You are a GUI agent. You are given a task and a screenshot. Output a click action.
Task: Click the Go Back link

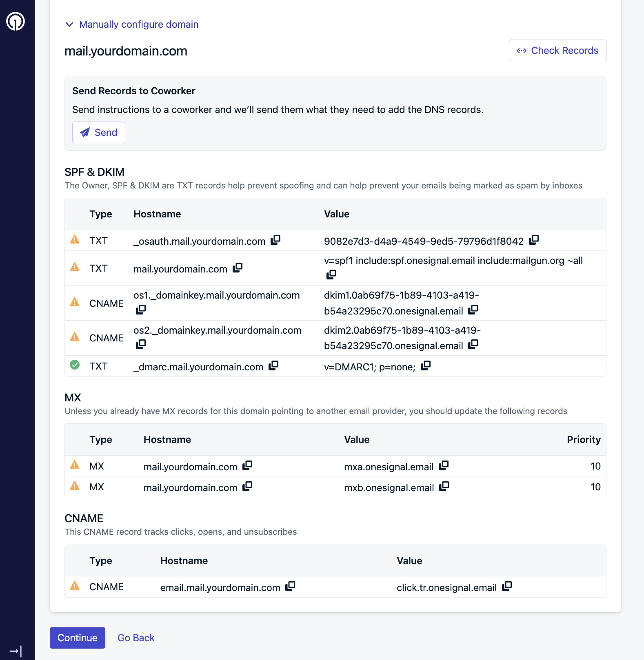pyautogui.click(x=136, y=638)
